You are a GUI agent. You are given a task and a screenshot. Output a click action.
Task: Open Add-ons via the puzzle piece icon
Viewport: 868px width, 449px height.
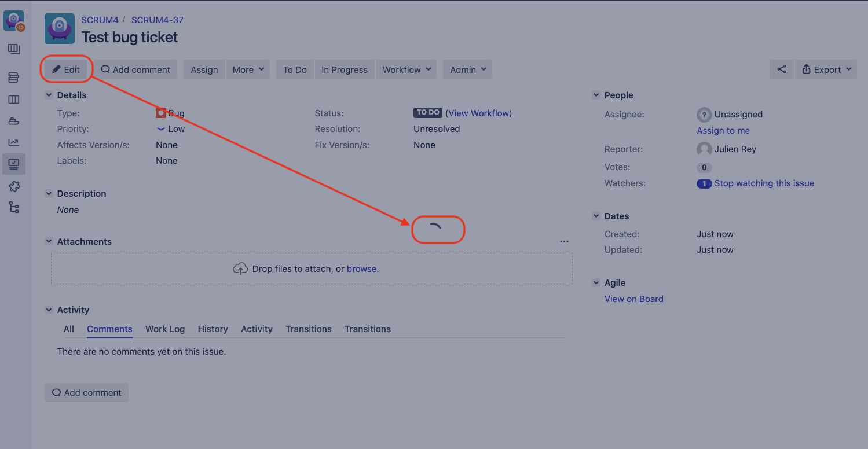tap(13, 186)
